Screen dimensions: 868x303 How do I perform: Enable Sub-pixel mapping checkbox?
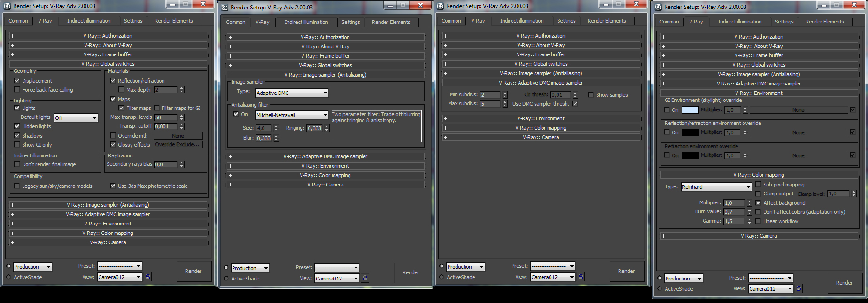click(758, 185)
